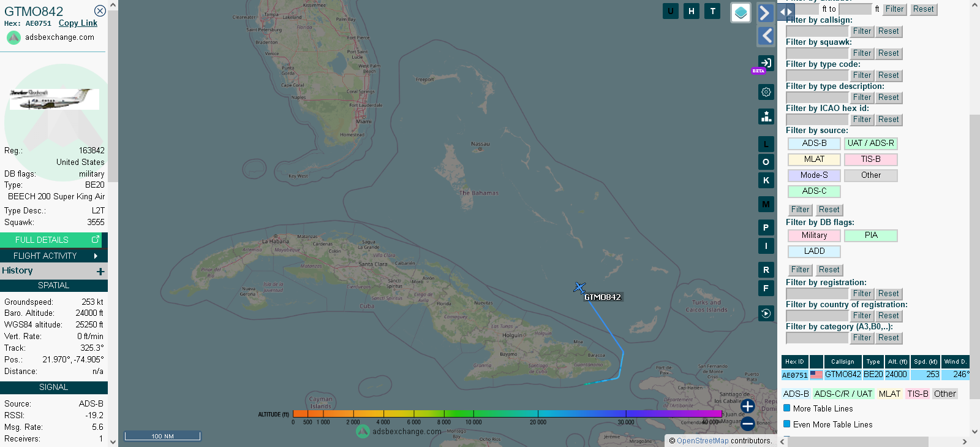980x447 pixels.
Task: Open the map settings gear
Action: pos(766,92)
